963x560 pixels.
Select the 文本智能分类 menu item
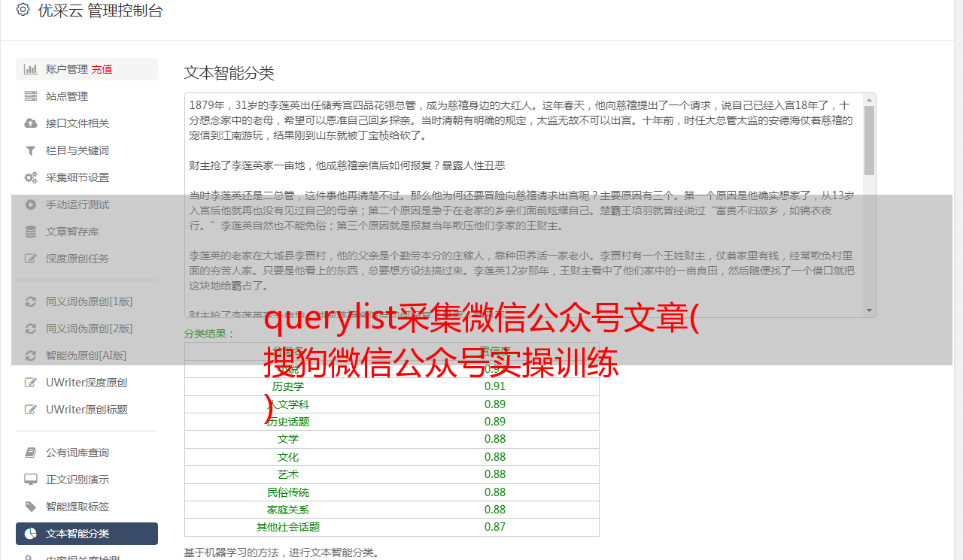tap(87, 534)
